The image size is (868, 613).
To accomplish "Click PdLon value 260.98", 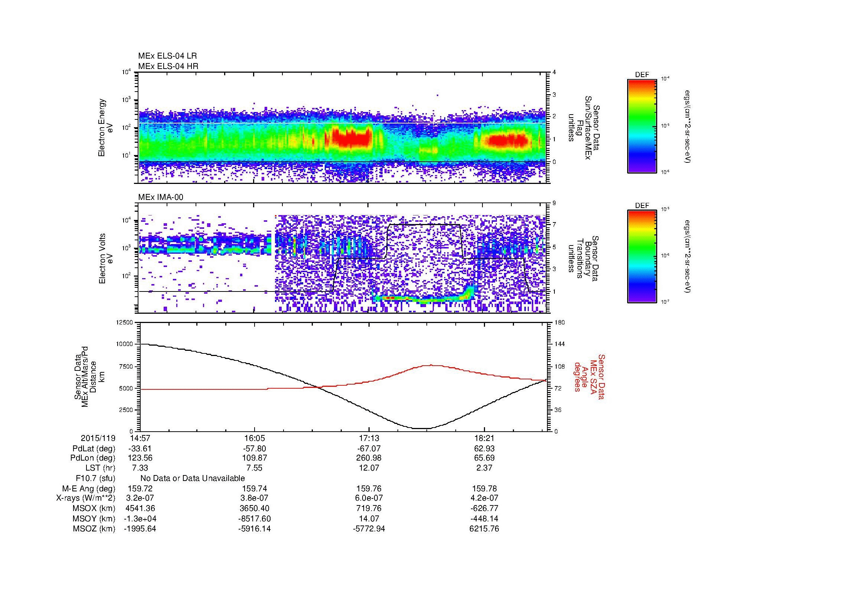I will 369,458.
